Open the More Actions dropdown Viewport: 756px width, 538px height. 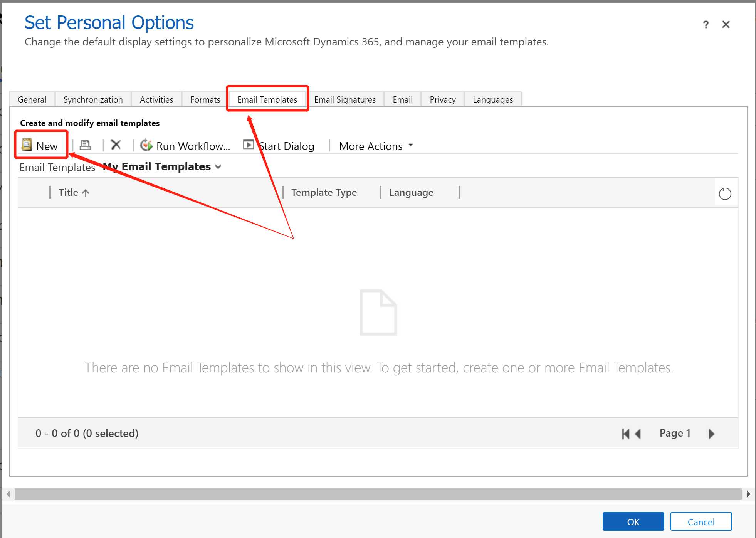tap(376, 146)
